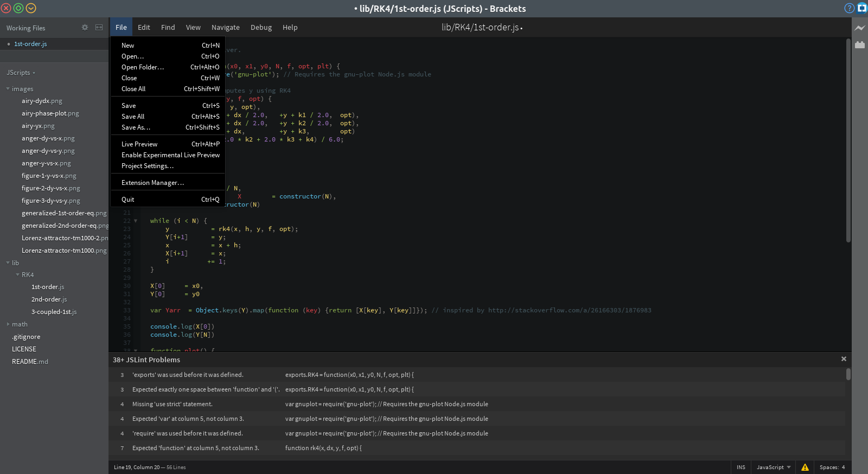Viewport: 868px width, 474px height.
Task: Open figure-3-dy-vs-y.png file
Action: coord(51,201)
